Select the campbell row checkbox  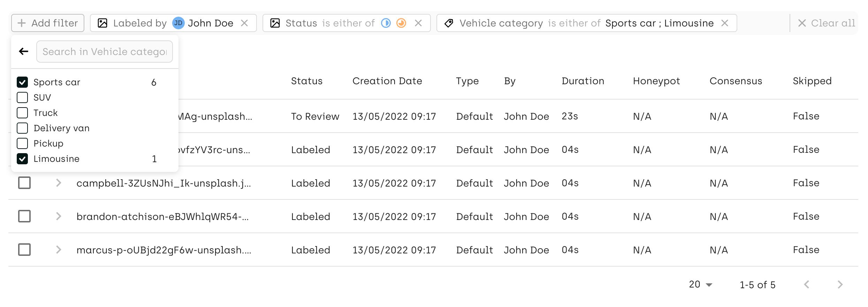tap(24, 183)
